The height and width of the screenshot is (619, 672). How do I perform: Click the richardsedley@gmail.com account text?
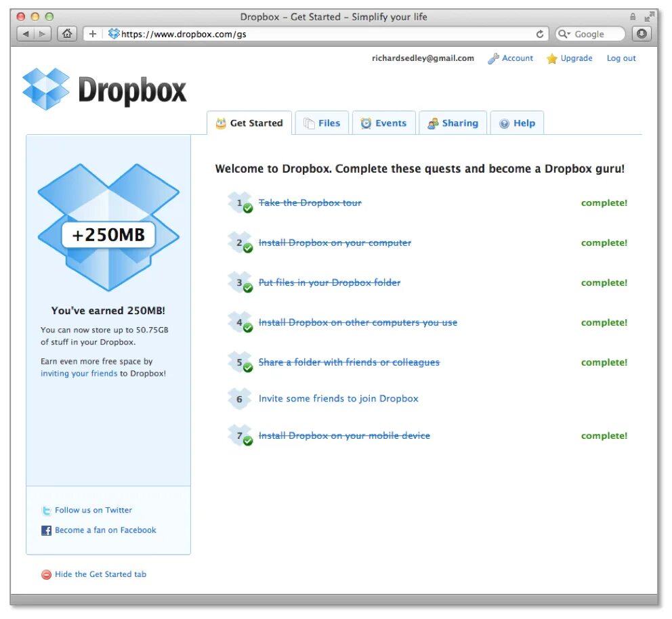click(423, 58)
